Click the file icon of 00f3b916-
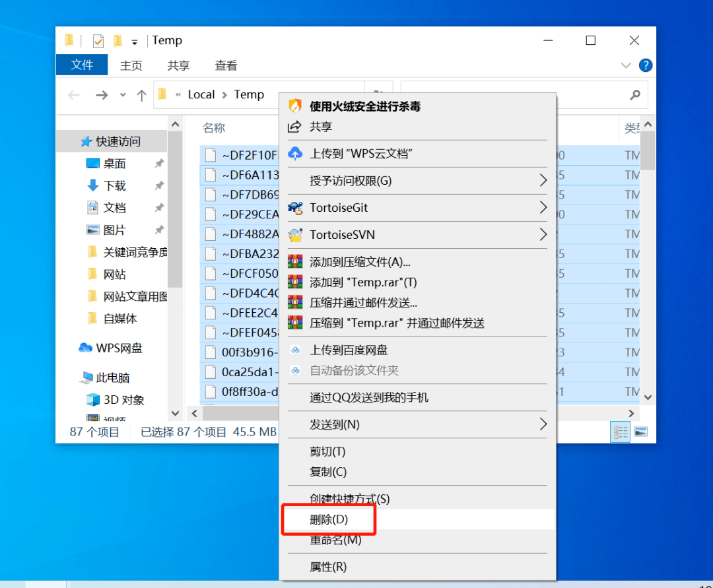The image size is (713, 588). click(x=210, y=352)
